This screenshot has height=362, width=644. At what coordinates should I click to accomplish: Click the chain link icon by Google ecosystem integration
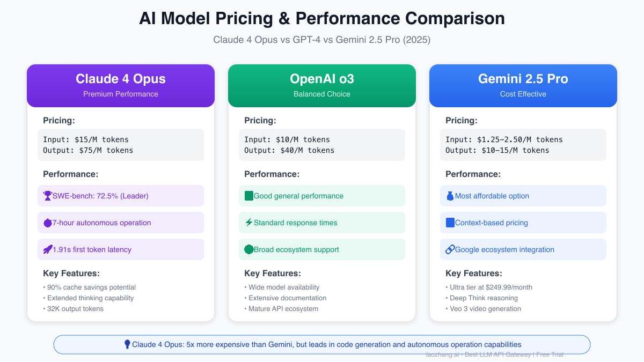[450, 249]
